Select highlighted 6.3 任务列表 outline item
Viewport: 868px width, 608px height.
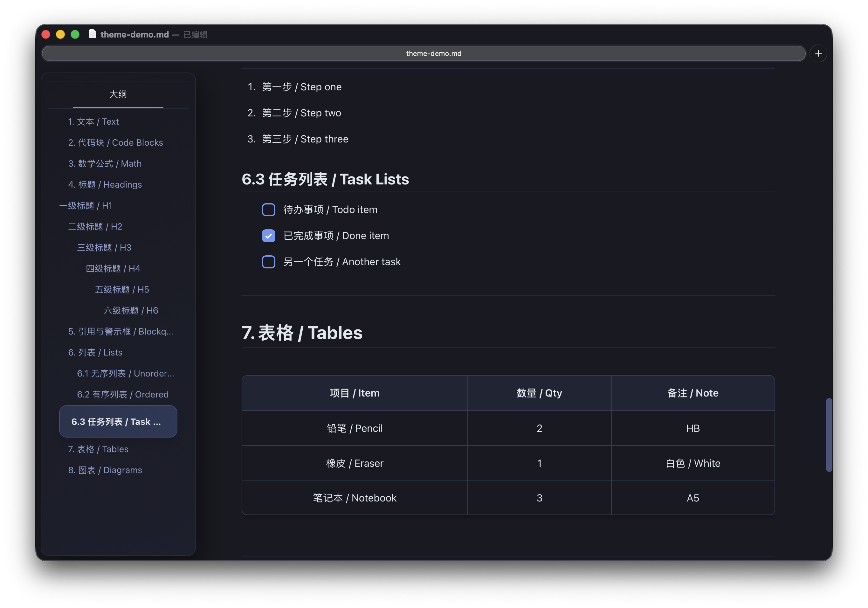[x=118, y=422]
